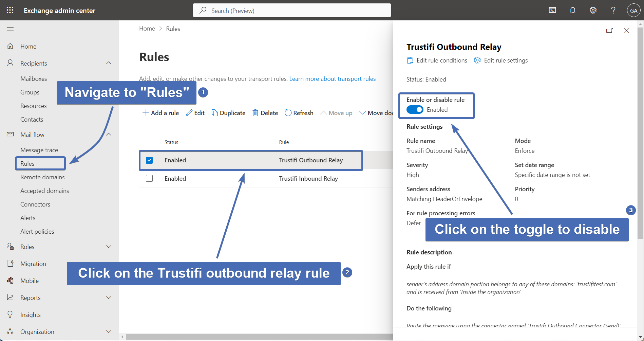Click the Roles icon in sidebar

point(10,247)
